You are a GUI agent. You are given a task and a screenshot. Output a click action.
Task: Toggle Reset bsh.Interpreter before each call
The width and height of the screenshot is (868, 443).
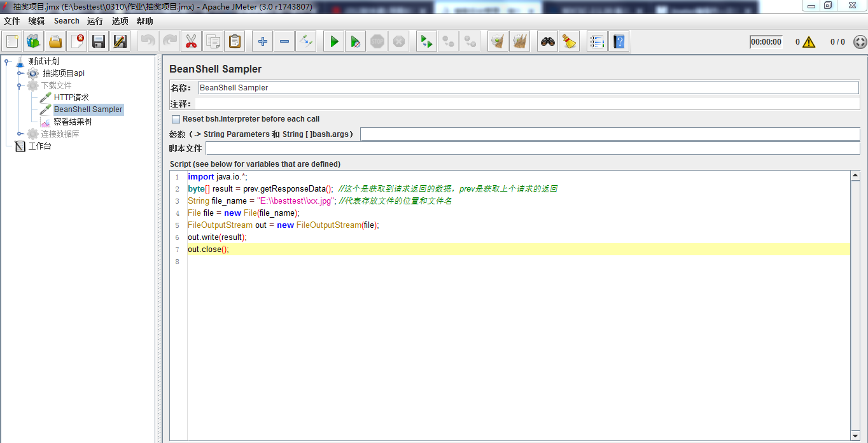176,119
